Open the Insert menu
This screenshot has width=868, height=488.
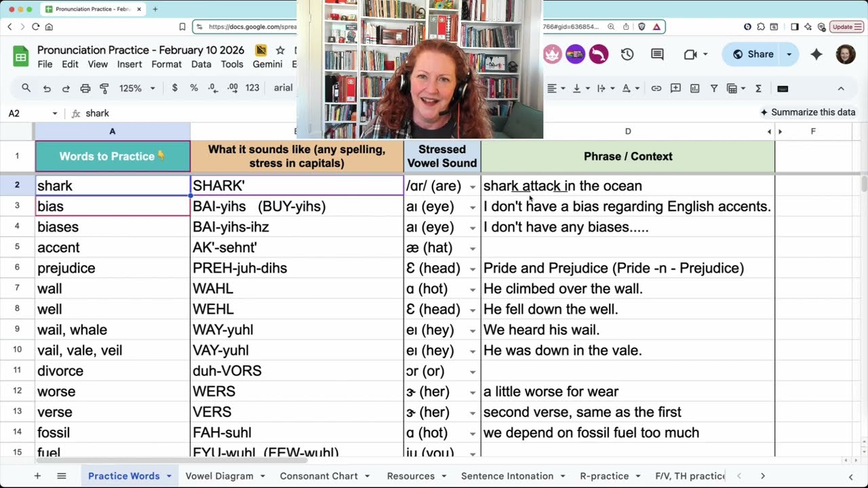(130, 64)
